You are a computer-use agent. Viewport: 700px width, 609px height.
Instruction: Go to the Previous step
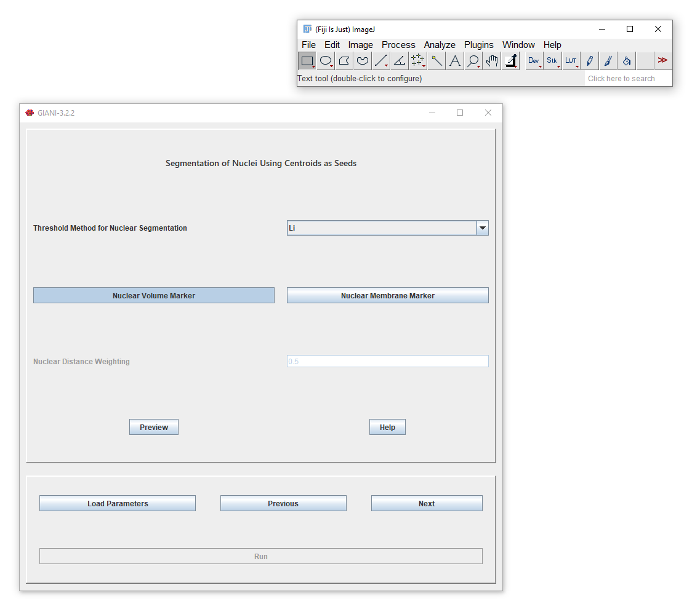pos(283,503)
